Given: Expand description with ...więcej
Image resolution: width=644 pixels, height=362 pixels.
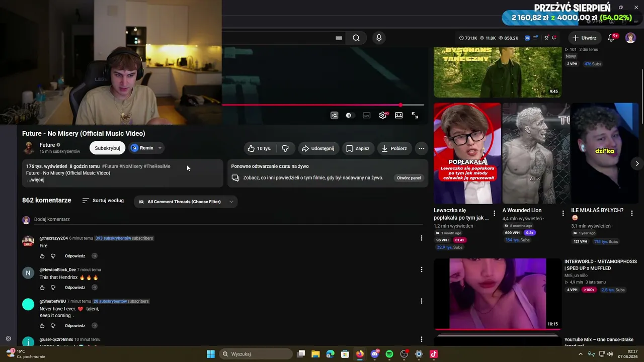Looking at the screenshot, I should point(36,180).
